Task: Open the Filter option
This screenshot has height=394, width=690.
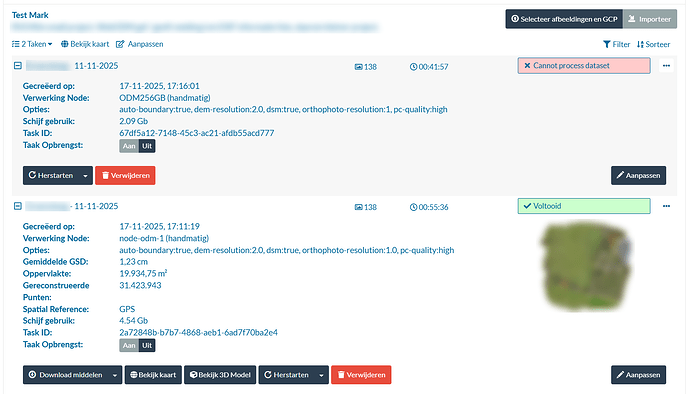Action: pyautogui.click(x=617, y=44)
